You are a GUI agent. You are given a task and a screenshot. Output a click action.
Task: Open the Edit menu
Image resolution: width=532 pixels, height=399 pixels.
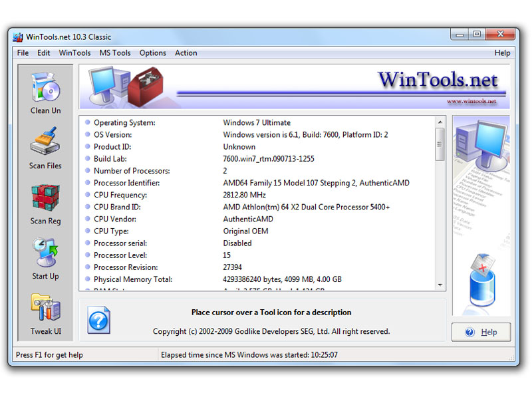pyautogui.click(x=43, y=53)
